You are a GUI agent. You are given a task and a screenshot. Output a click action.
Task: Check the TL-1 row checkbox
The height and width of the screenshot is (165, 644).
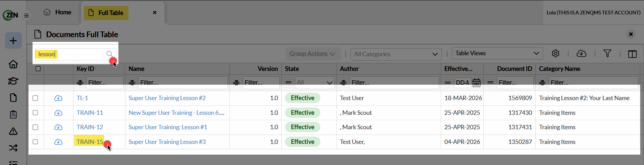(x=35, y=98)
